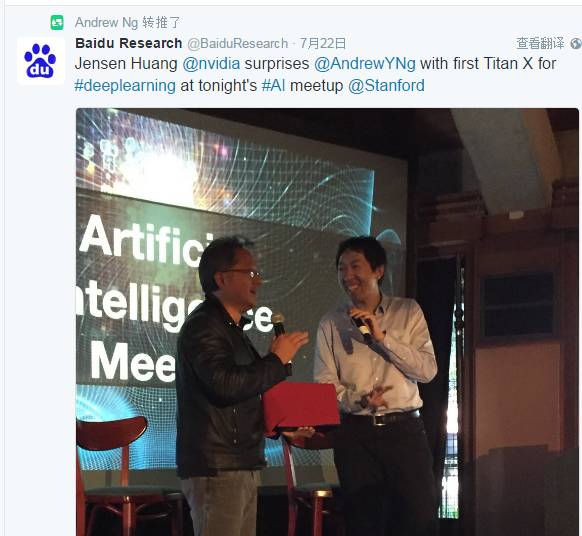Click the 'Jensen Huang' tweet text

(x=126, y=64)
